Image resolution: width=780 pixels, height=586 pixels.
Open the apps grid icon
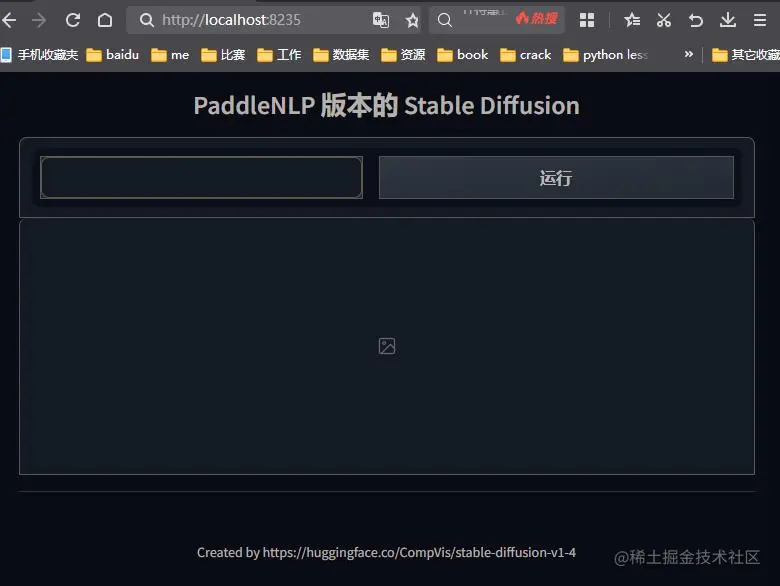(x=587, y=20)
